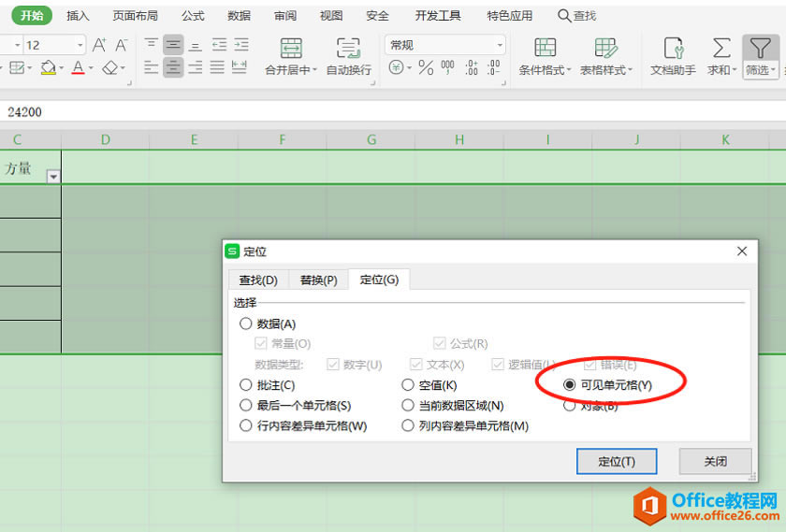Click the merge and center icon
786x532 pixels.
point(291,48)
